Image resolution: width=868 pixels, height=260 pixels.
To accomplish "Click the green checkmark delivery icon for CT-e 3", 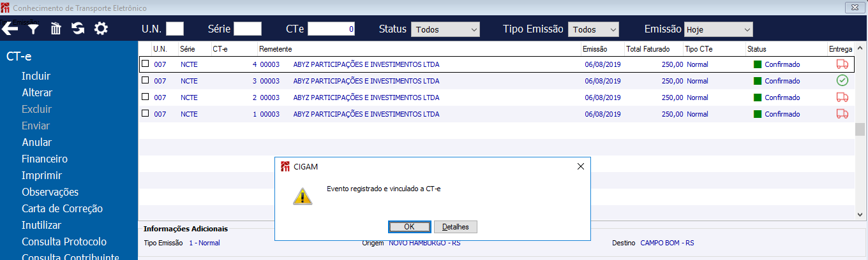I will (842, 80).
